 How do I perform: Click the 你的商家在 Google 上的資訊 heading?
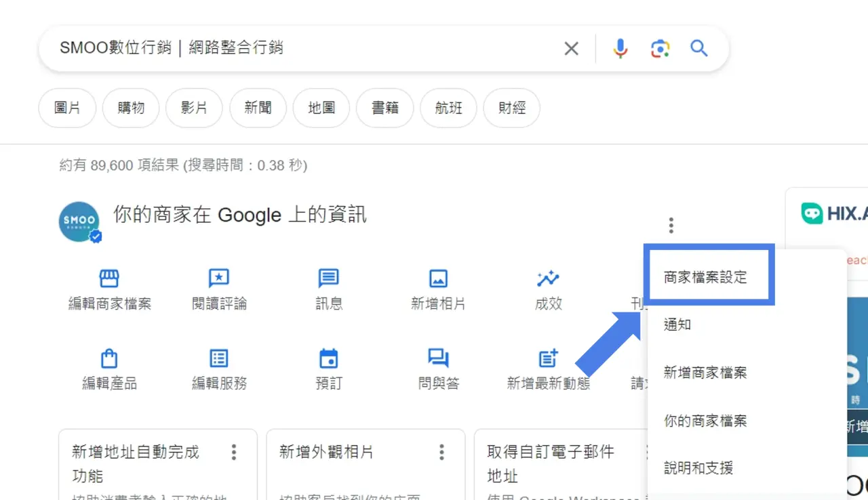tap(240, 215)
